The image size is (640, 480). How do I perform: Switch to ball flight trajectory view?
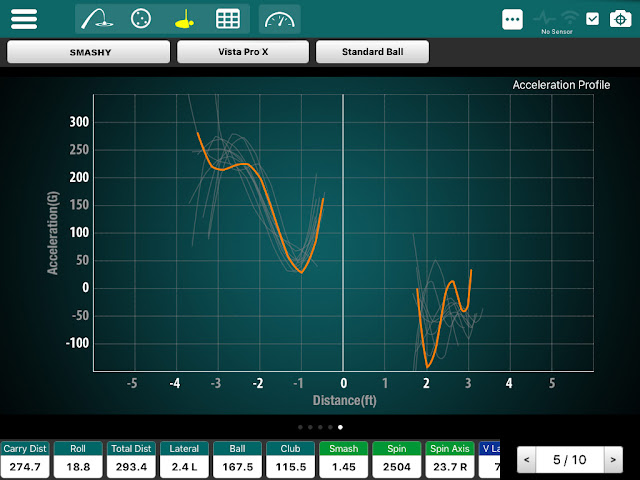click(97, 19)
